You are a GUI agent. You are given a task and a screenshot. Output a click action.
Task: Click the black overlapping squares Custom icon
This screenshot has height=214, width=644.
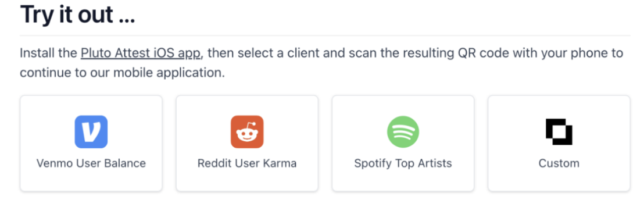point(559,132)
